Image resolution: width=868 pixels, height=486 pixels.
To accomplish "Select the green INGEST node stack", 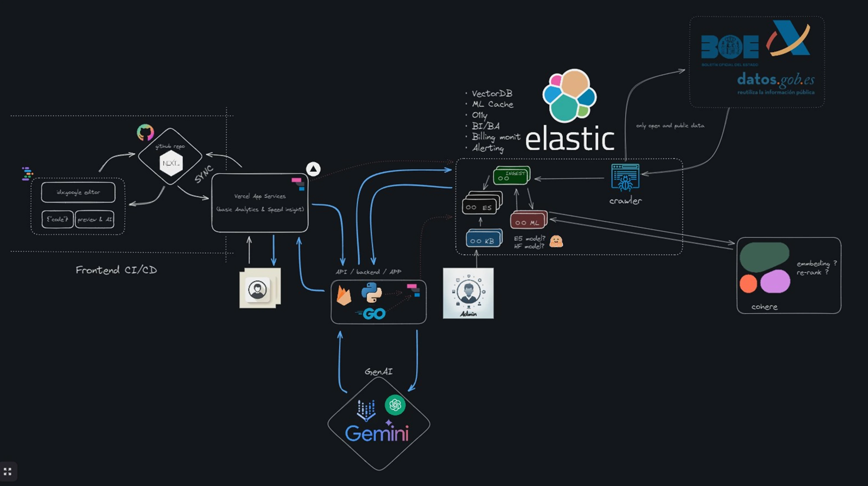I will pyautogui.click(x=512, y=175).
